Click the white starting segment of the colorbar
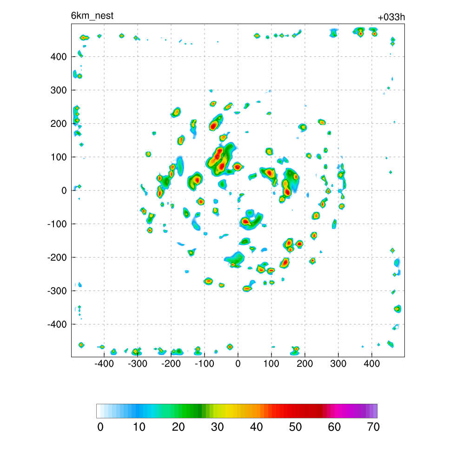 coord(99,411)
